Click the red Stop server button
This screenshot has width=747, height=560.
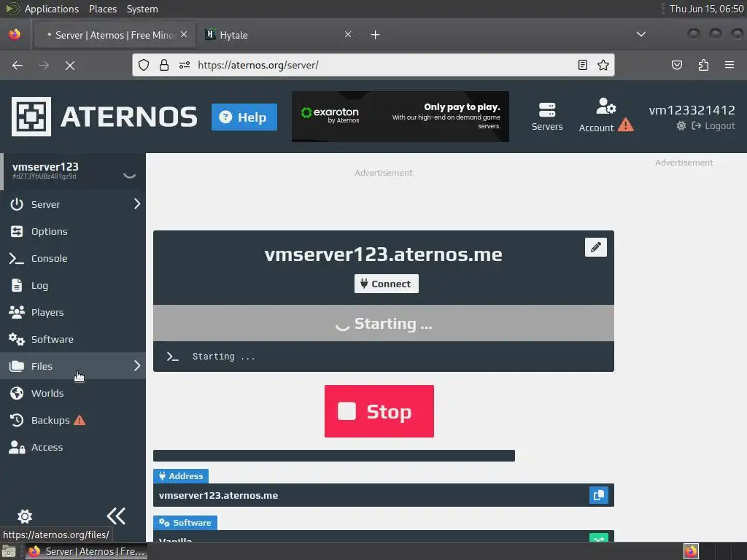pos(379,411)
